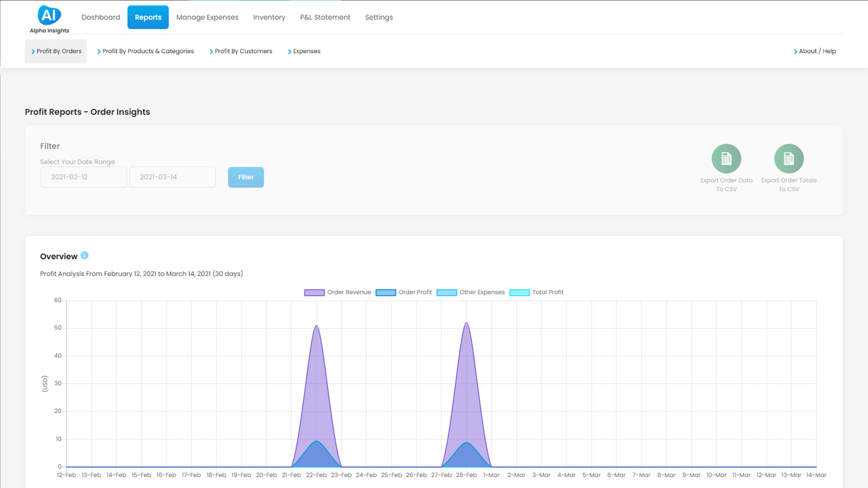Open Profit By Products & Categories

point(145,51)
